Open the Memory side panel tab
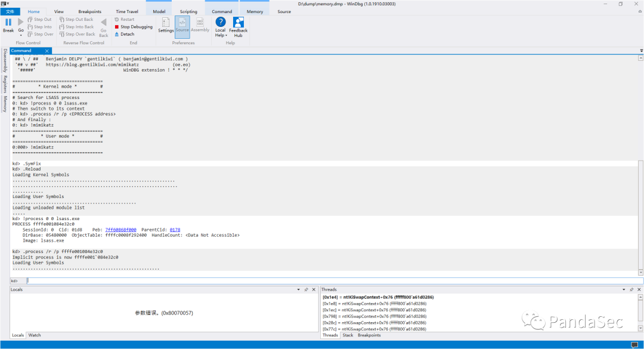Screen dimensions: 644x349 5,104
